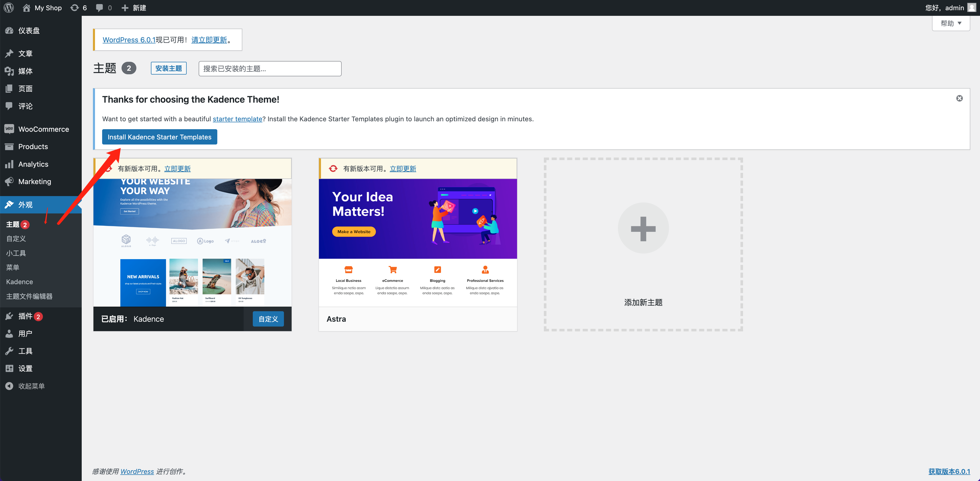
Task: Open the 新建 new content menu
Action: point(134,8)
